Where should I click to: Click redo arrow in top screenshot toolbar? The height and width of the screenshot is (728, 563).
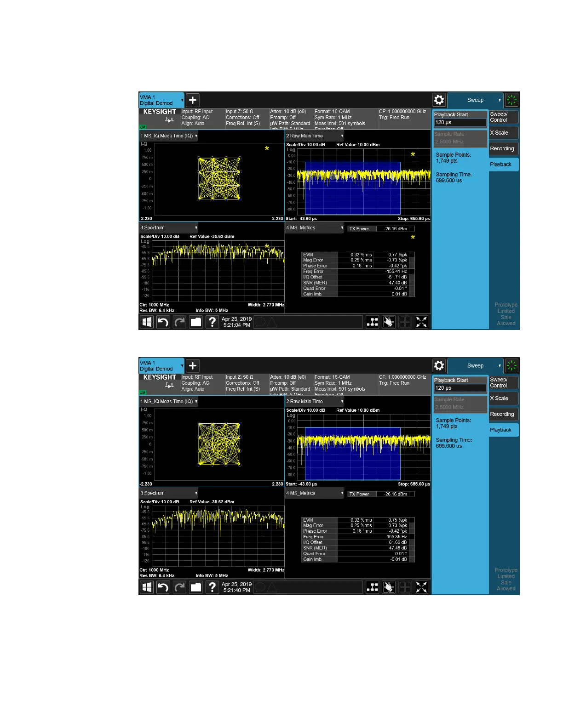(x=180, y=322)
